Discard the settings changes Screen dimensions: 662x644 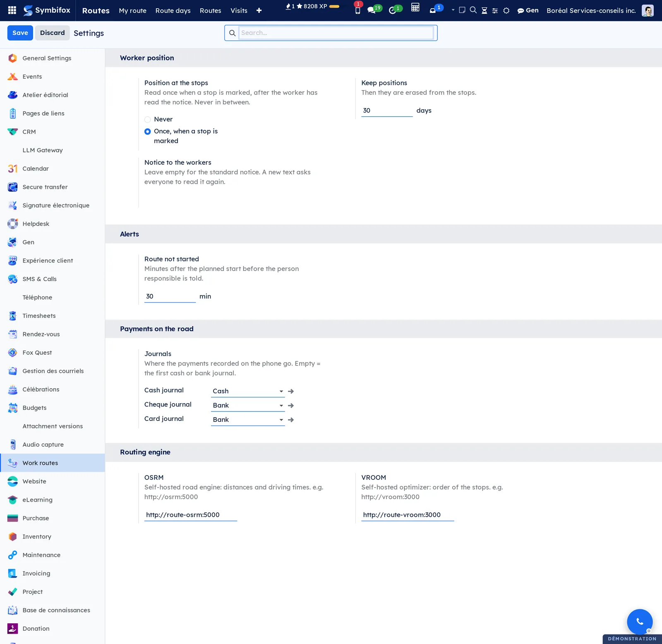[x=53, y=33]
